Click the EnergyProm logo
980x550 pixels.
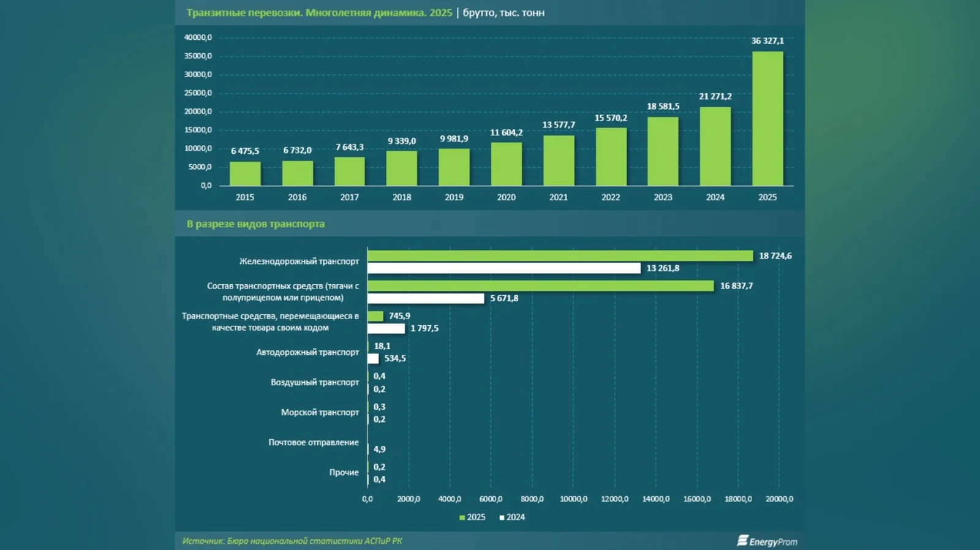pos(767,541)
